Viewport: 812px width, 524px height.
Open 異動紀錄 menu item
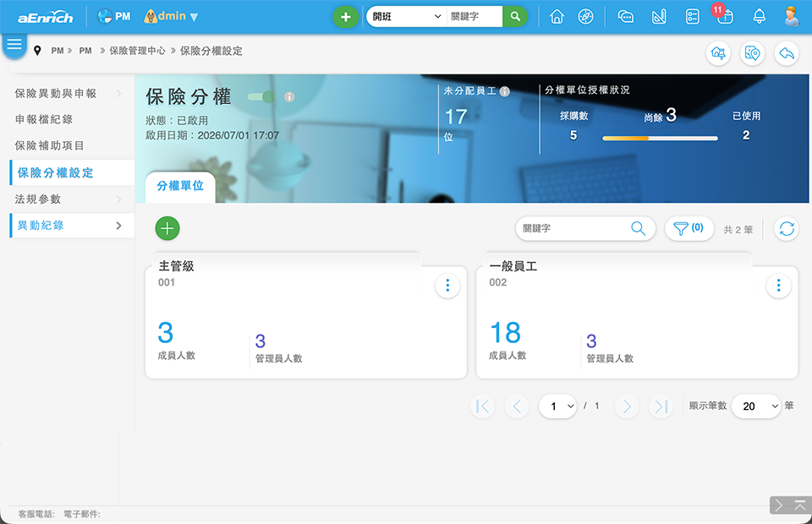tap(41, 226)
